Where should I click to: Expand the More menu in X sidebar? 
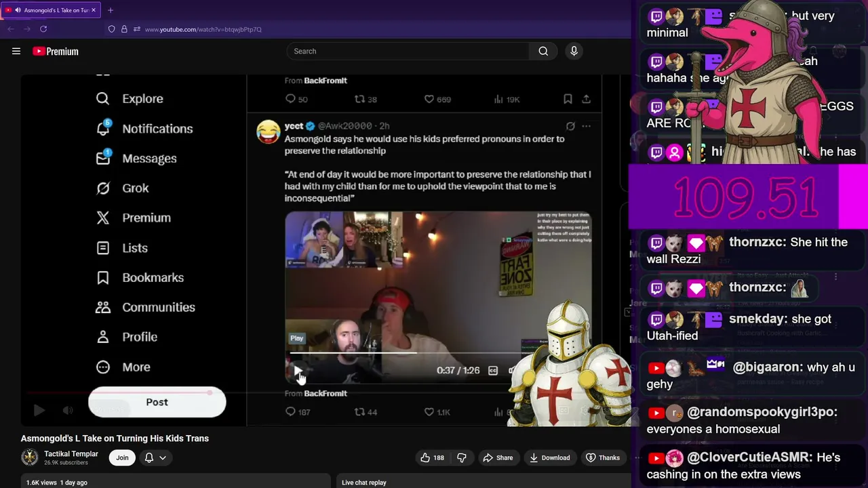123,367
